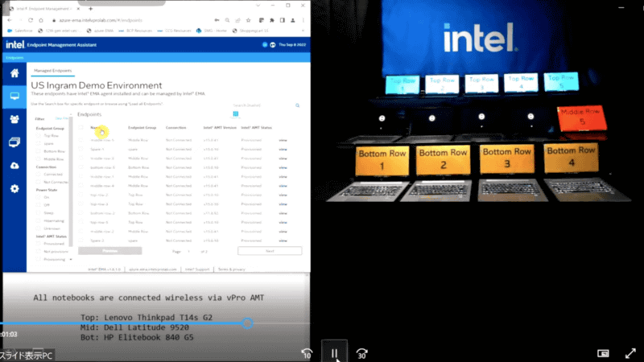Bookmark this page with the star icon
This screenshot has height=362, width=644.
point(248,20)
